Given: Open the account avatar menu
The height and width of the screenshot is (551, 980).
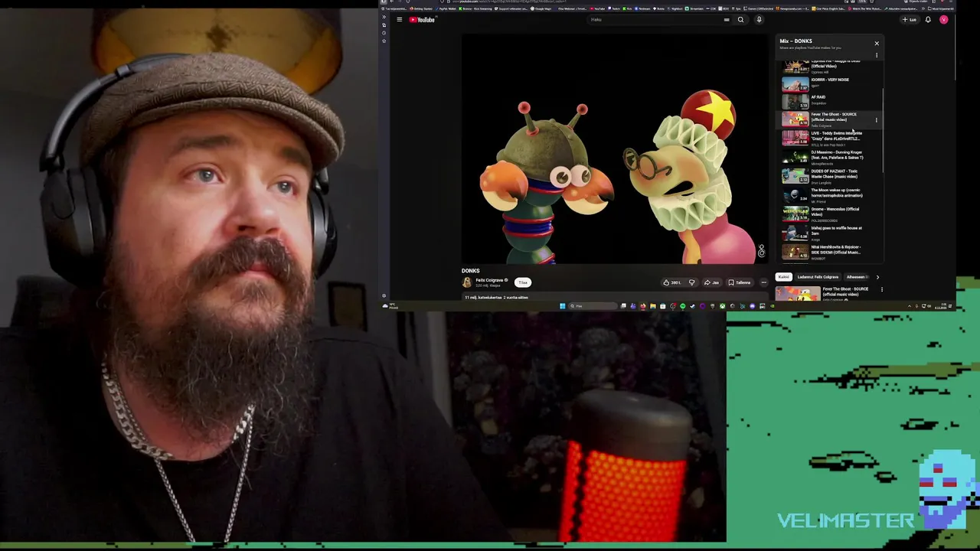Looking at the screenshot, I should click(x=943, y=20).
